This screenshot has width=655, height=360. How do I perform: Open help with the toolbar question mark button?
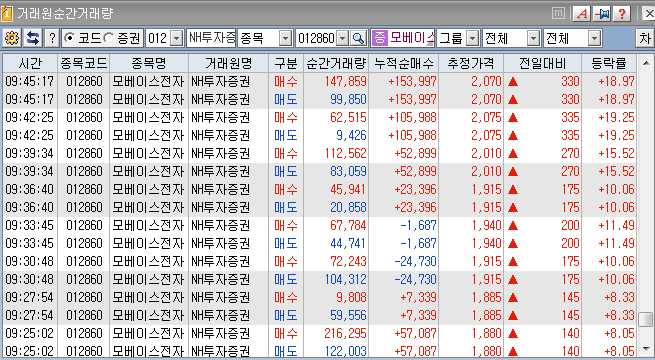[x=52, y=38]
